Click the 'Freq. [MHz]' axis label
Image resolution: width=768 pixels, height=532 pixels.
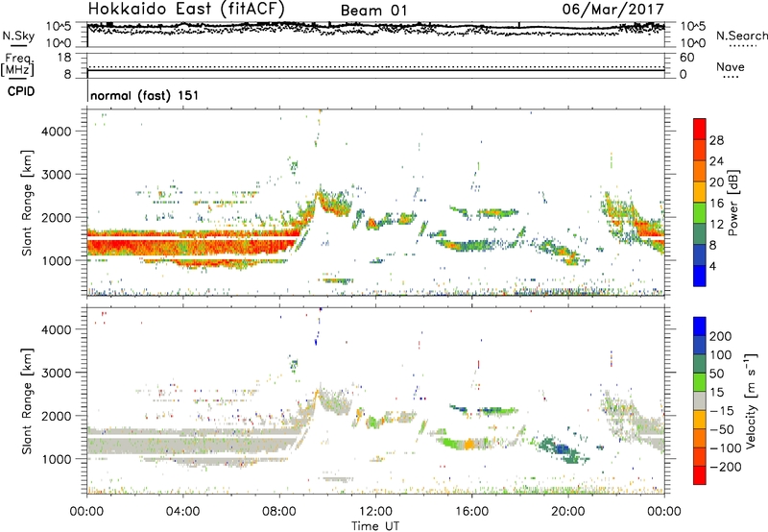click(17, 65)
